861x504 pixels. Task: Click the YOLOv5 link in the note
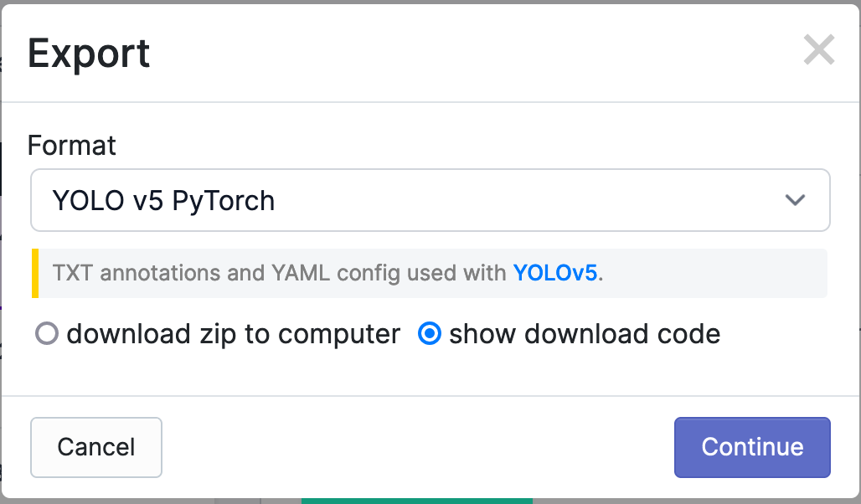pyautogui.click(x=555, y=273)
